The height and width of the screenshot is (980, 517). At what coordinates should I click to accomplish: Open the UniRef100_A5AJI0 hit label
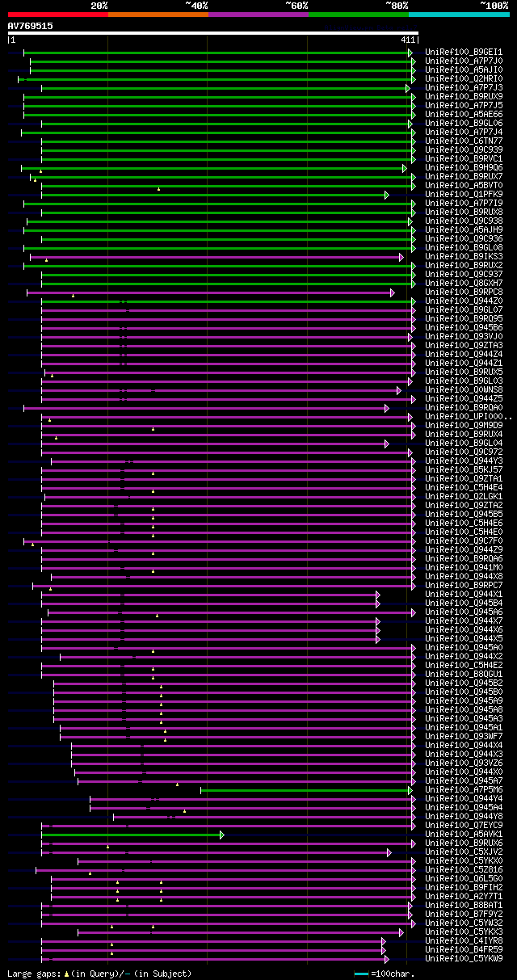click(x=464, y=70)
